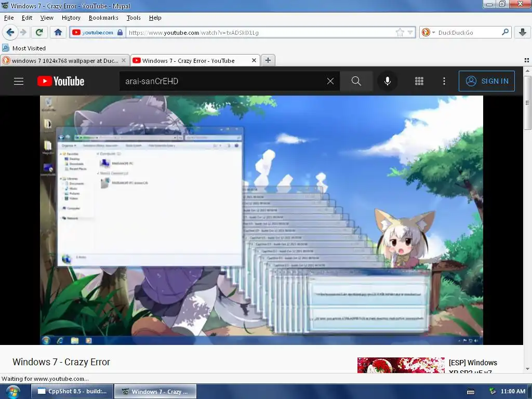Select Windows 7 - Crazy taskbar button
The image size is (532, 399).
tap(155, 391)
